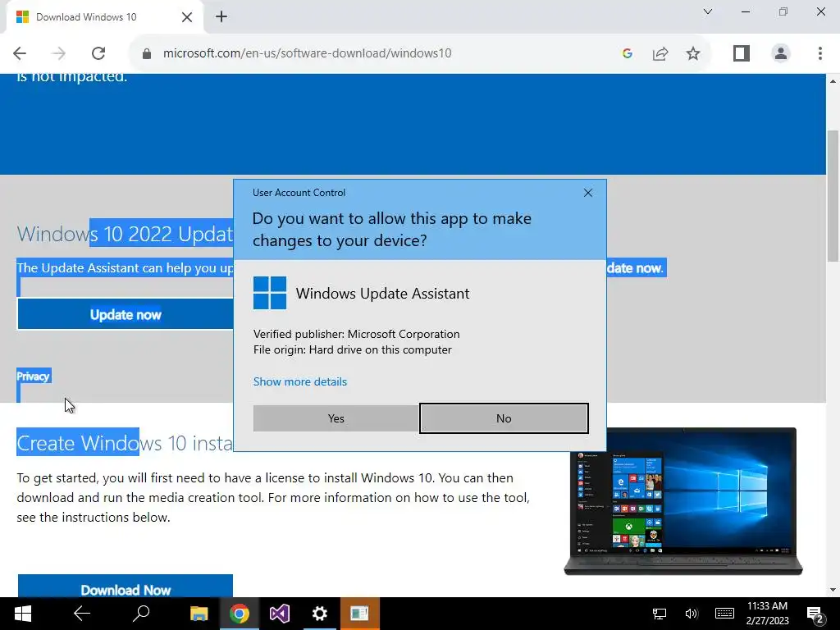Click the forward navigation arrow
The height and width of the screenshot is (630, 840).
tap(58, 53)
